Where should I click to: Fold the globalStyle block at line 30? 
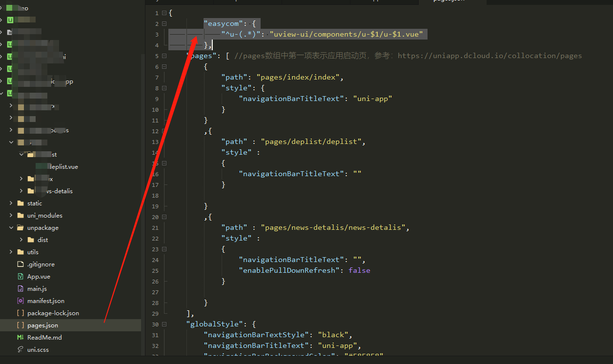coord(164,324)
